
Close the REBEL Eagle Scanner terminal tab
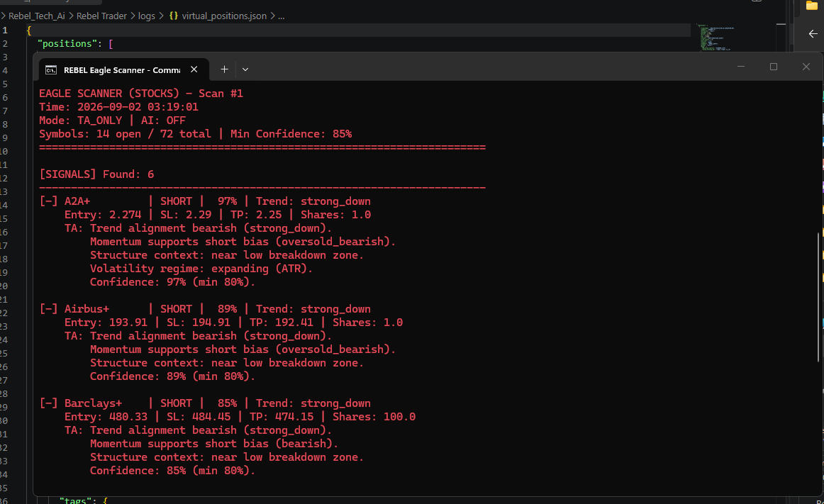pyautogui.click(x=194, y=69)
